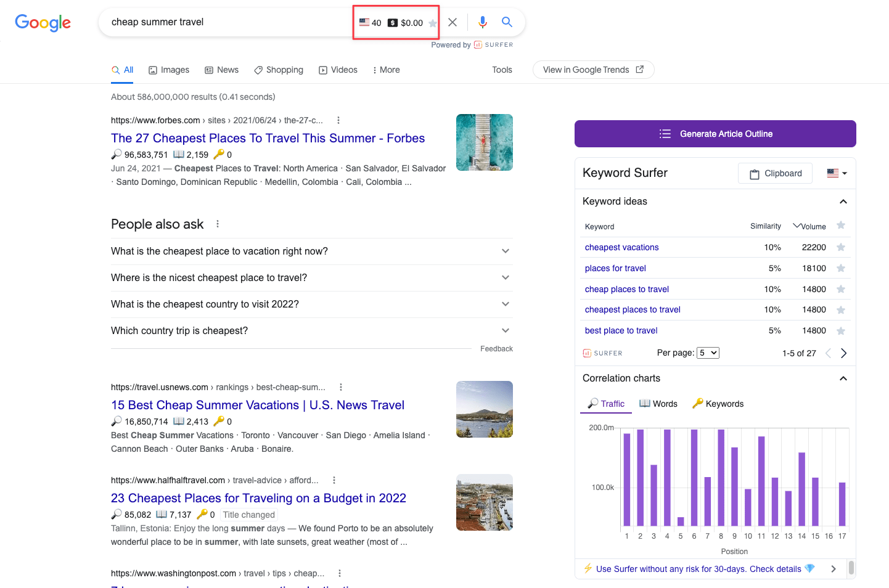889x588 pixels.
Task: Click the U.S. News coastal thumbnail
Action: coord(485,409)
